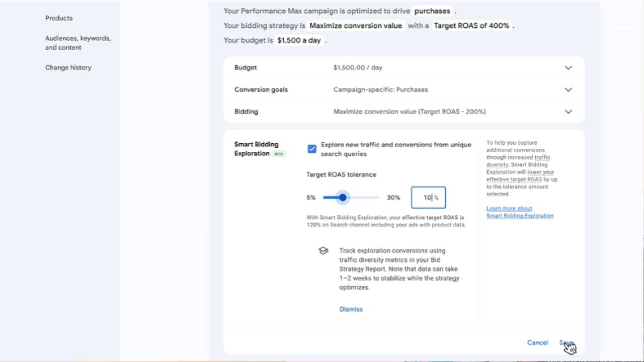The width and height of the screenshot is (644, 362).
Task: Click the $1,500 a day budget chip
Action: click(299, 40)
